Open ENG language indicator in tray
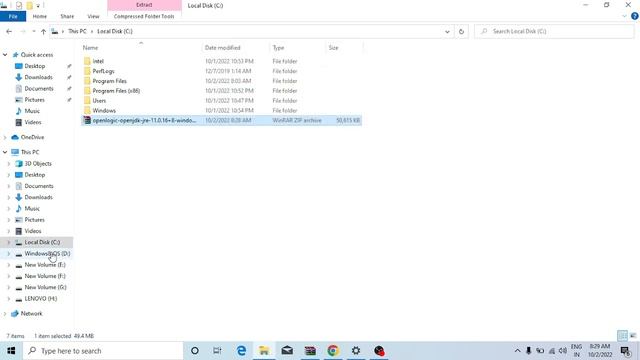Screen dimensions: 640x360 (576, 351)
